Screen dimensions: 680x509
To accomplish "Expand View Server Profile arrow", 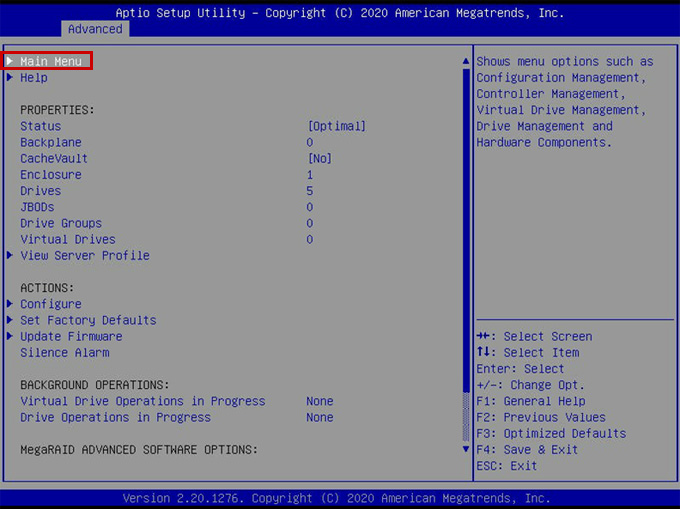I will (10, 256).
